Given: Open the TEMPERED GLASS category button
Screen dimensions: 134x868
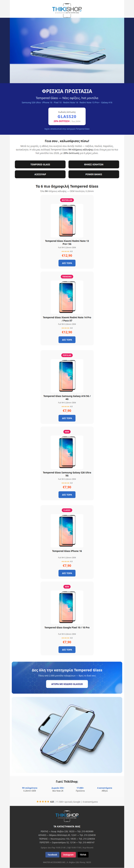Looking at the screenshot, I should click(40, 164).
